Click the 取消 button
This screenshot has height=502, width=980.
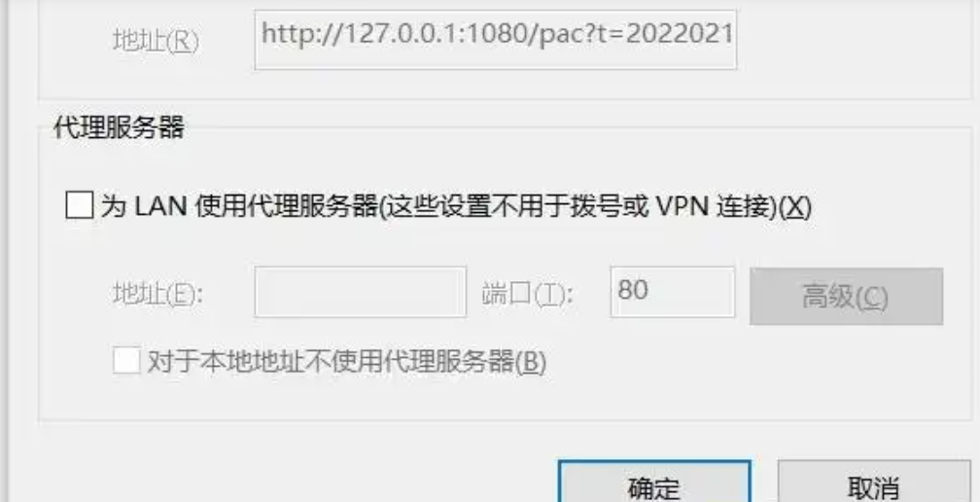[874, 482]
